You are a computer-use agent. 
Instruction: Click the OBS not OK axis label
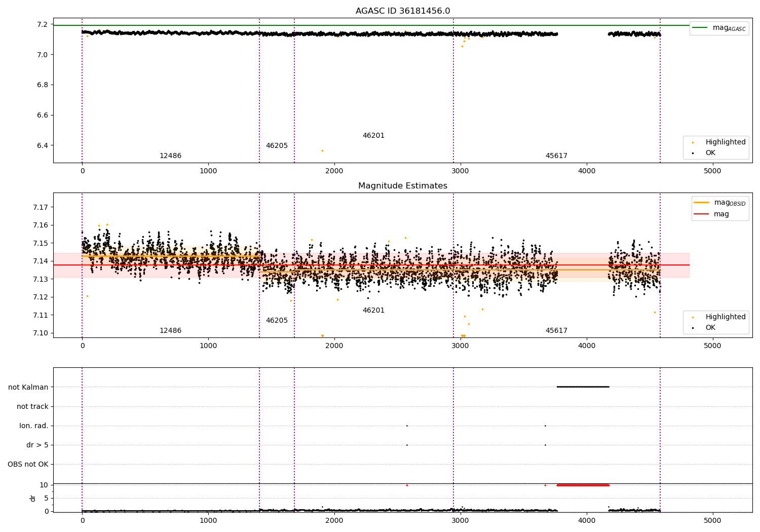tap(28, 464)
